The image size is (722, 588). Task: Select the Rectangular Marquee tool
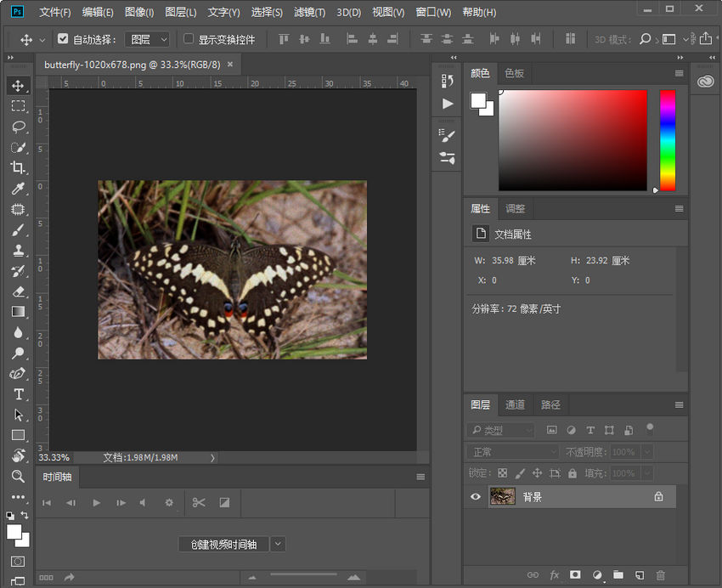(18, 106)
